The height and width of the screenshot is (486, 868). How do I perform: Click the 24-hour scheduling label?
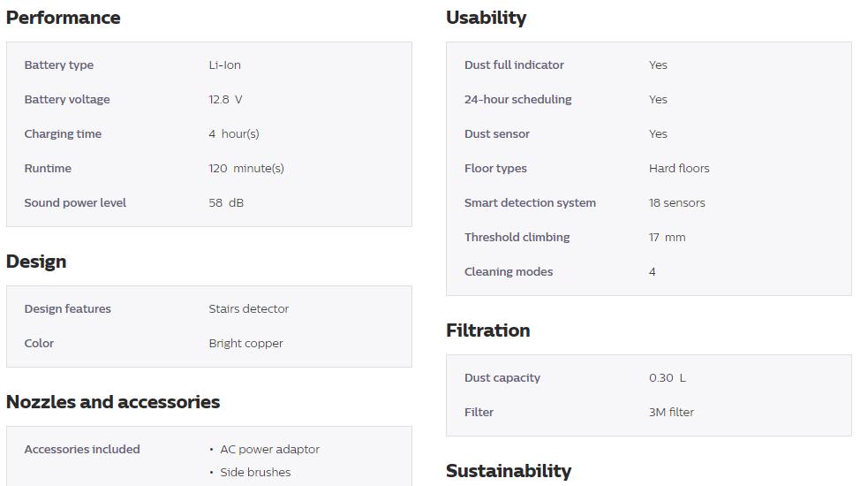(x=517, y=99)
